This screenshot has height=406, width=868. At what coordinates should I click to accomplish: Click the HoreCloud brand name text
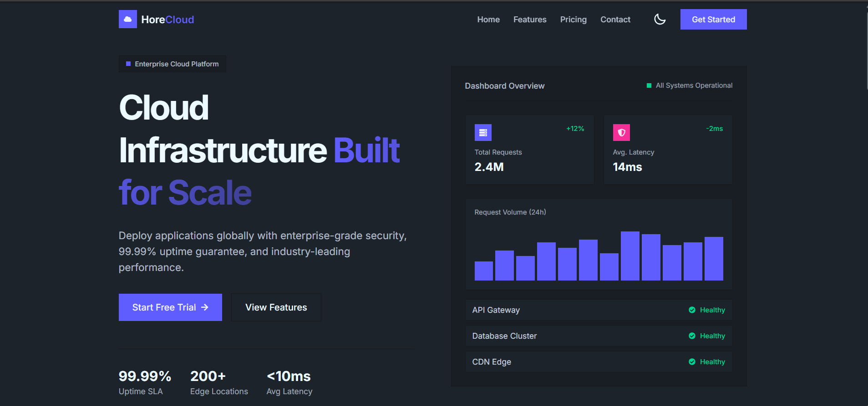[x=168, y=20]
